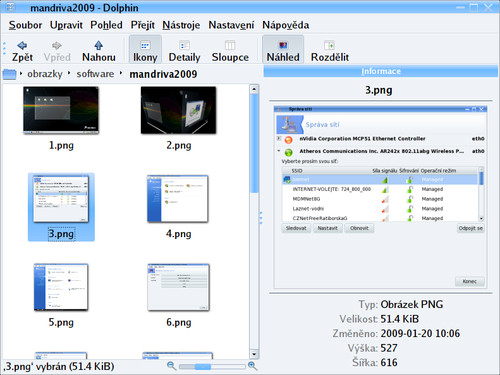The height and width of the screenshot is (375, 500).
Task: Go back with the Zpět arrow
Action: pos(22,51)
